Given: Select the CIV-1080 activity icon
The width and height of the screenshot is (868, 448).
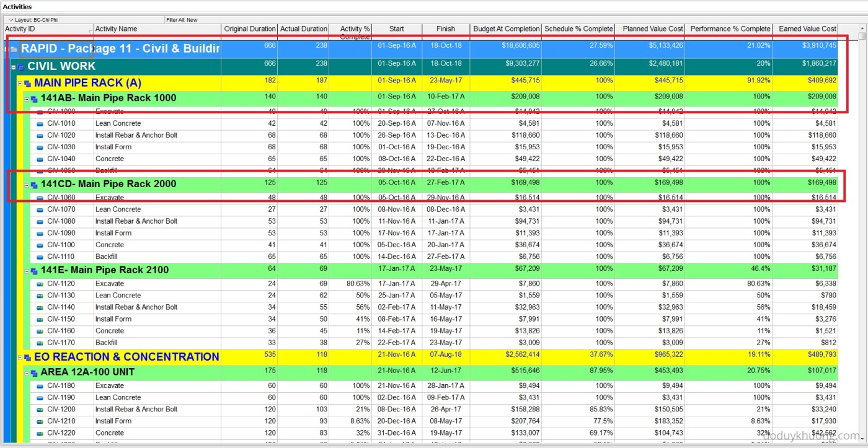Looking at the screenshot, I should [x=40, y=221].
